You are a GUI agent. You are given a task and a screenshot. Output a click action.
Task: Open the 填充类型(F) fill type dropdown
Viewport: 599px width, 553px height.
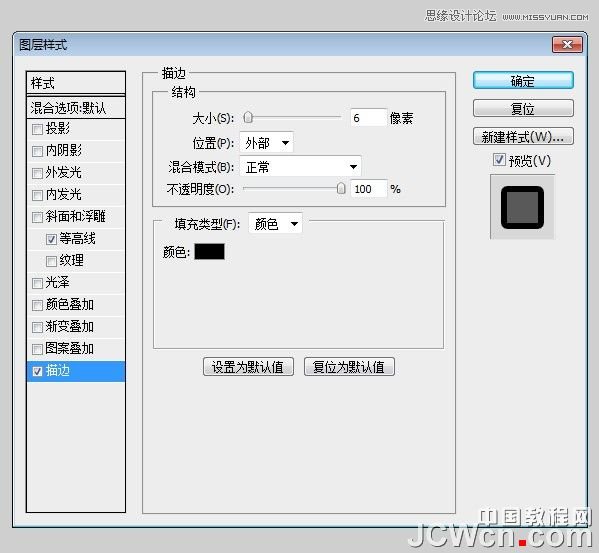coord(275,223)
